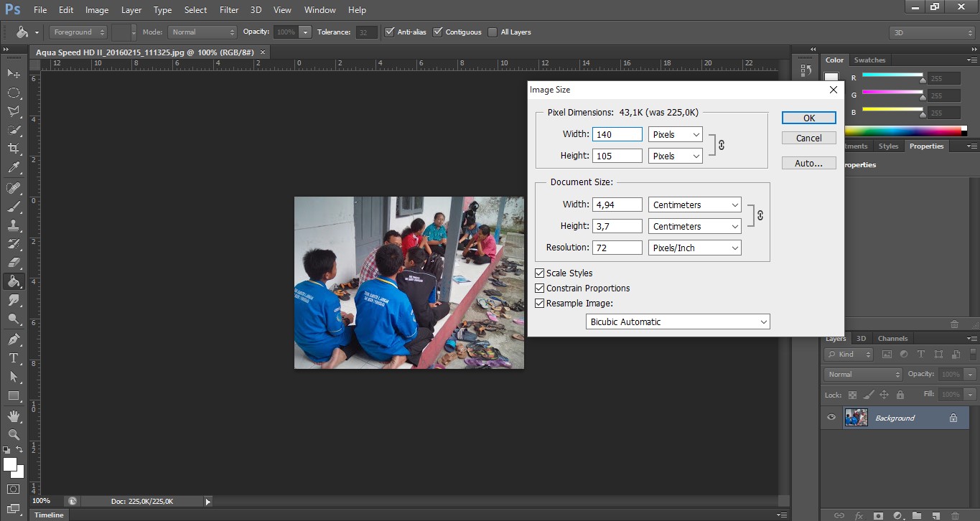Image resolution: width=980 pixels, height=521 pixels.
Task: Select the Elliptical Marquee tool
Action: [x=14, y=93]
